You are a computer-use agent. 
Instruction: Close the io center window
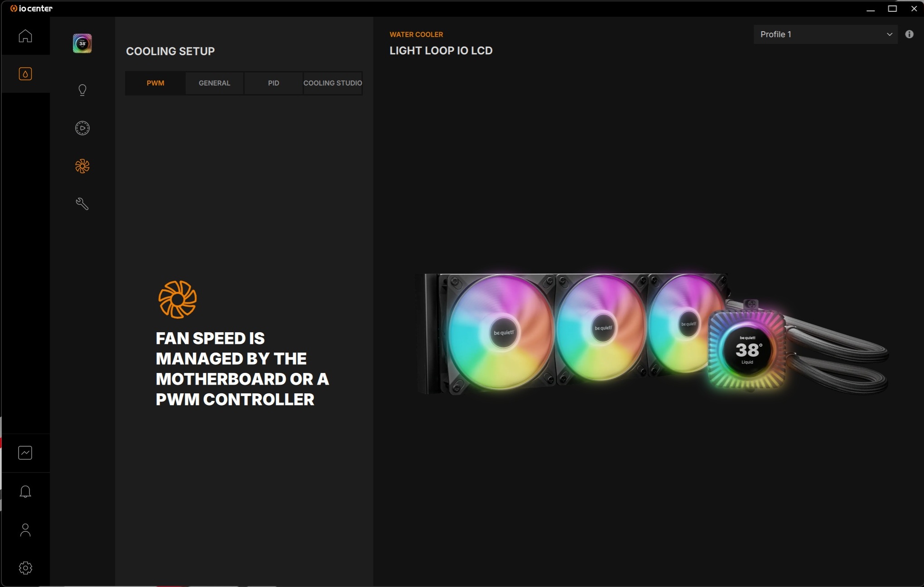(x=914, y=9)
